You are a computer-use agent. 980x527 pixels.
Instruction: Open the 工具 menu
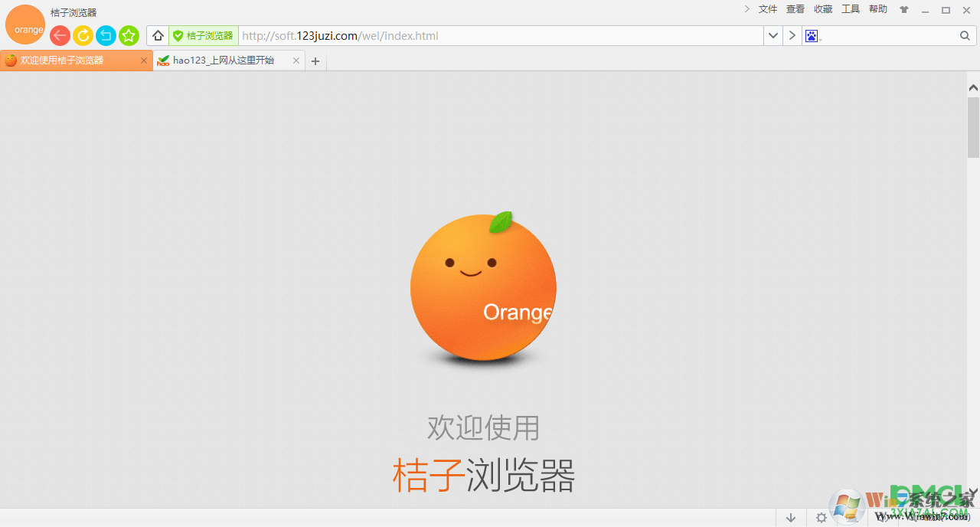pos(850,9)
